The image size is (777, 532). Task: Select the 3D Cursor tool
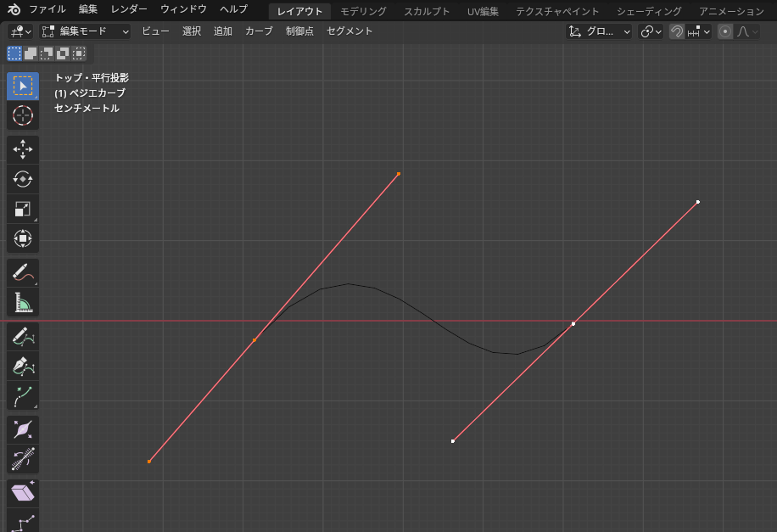point(23,115)
